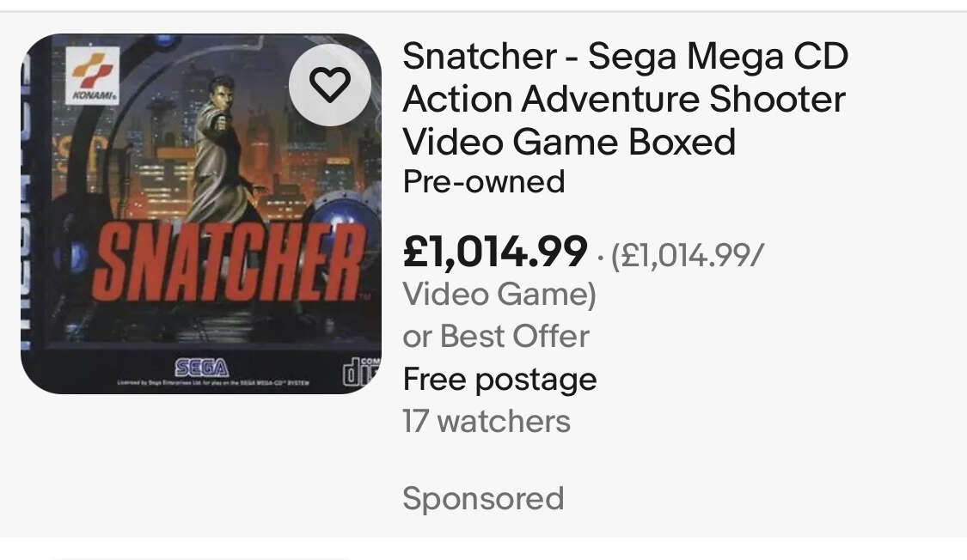
Task: Click the grey per-Video-Game unit price
Action: tap(686, 256)
